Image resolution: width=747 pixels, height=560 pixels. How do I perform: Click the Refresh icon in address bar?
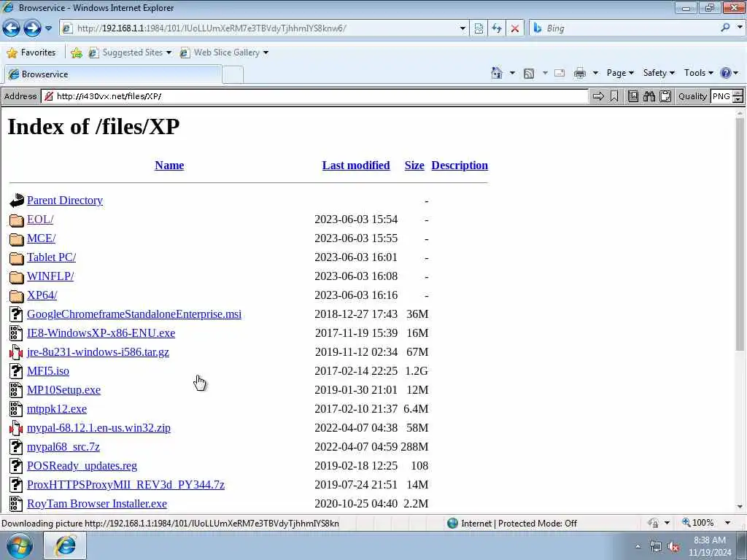click(x=497, y=28)
